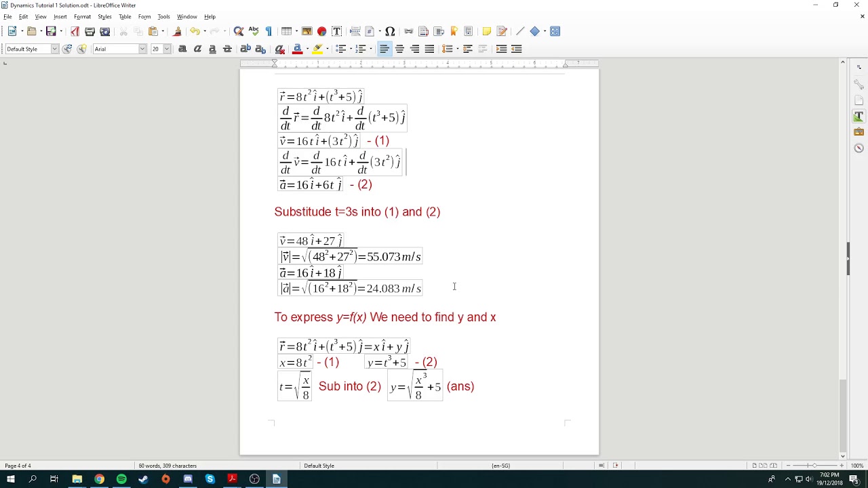Open the Insert menu

60,17
